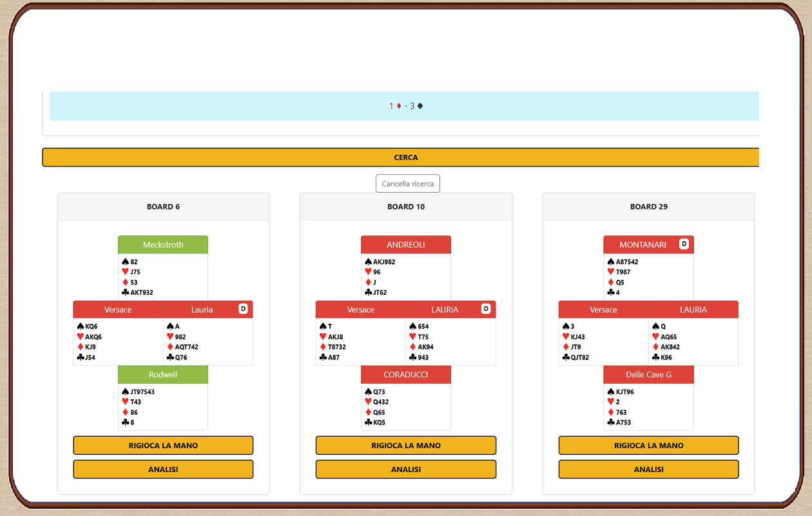Select the Meckstroth player label
The height and width of the screenshot is (516, 812).
pos(163,244)
